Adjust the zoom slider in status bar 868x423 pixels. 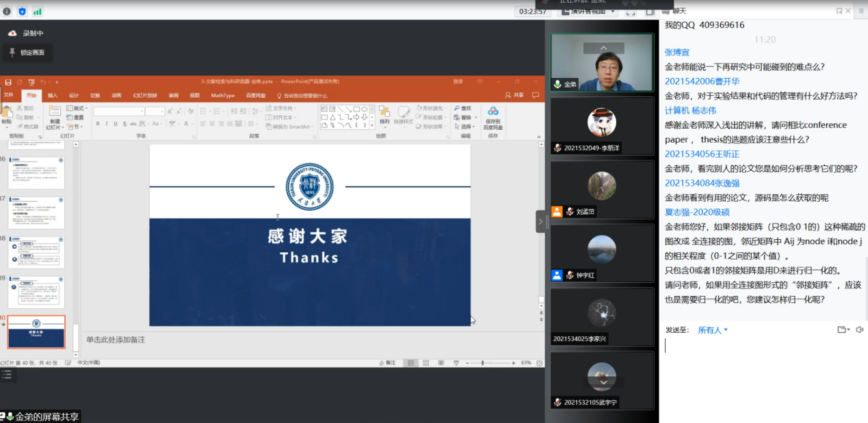pos(483,363)
